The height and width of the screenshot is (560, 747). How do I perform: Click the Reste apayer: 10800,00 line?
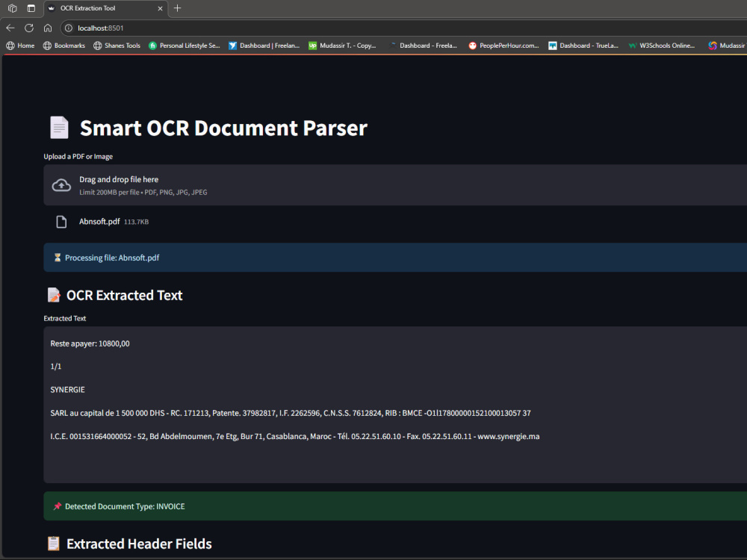[90, 343]
